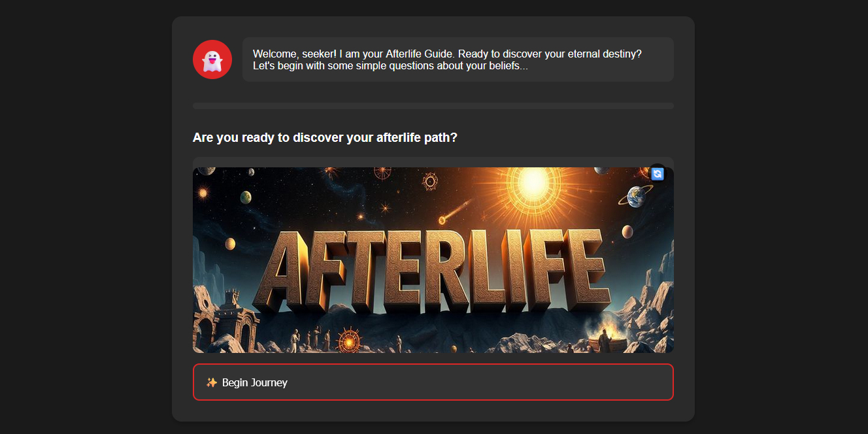Click the glowing orange wheel on ground

[x=348, y=340]
